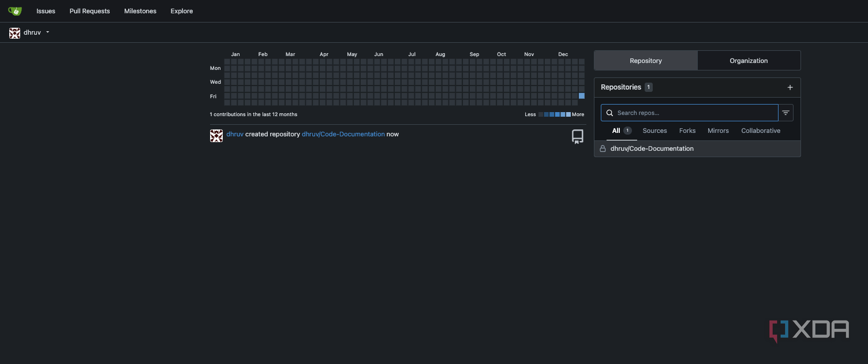
Task: Select the Sources filter tab
Action: (x=654, y=131)
